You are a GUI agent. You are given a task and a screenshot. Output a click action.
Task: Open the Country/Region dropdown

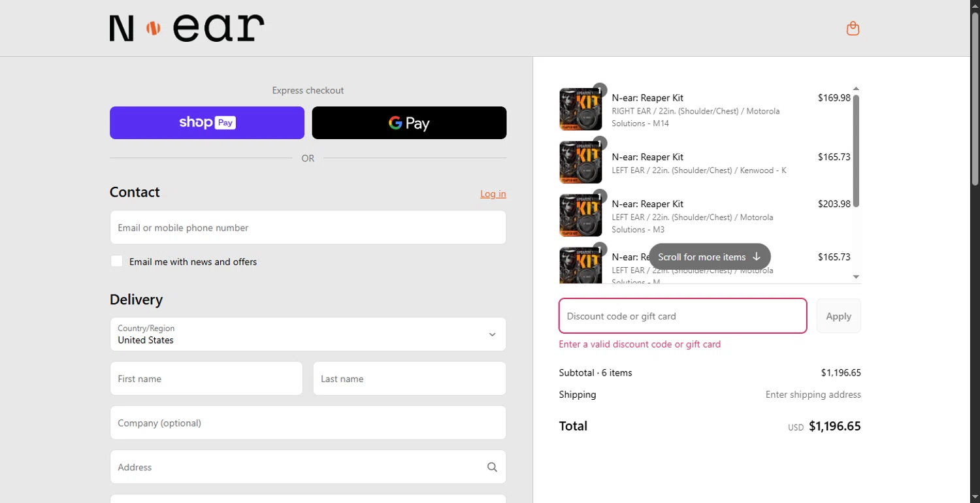[308, 334]
